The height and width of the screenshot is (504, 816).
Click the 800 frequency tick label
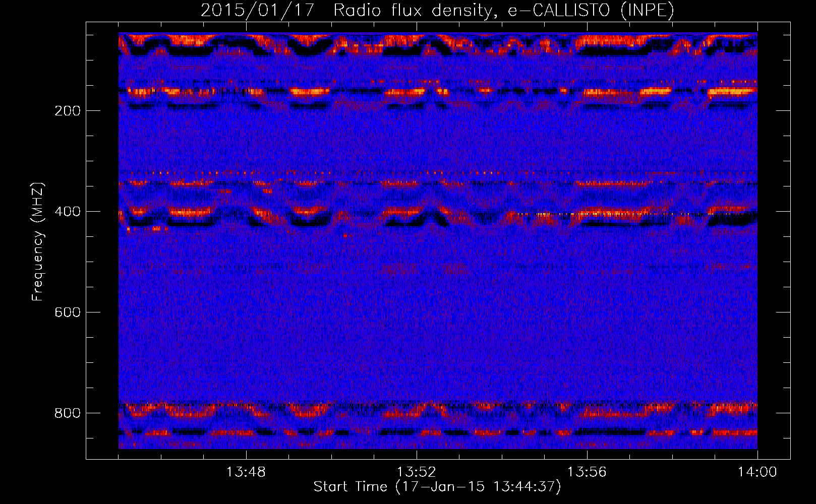click(68, 413)
